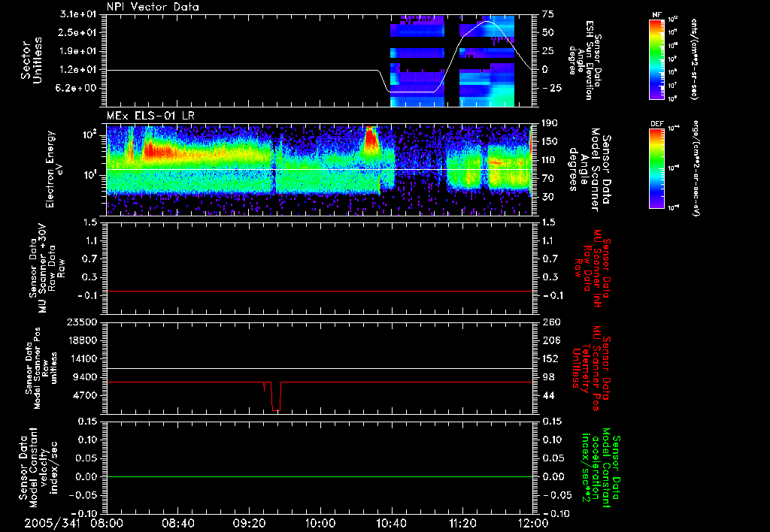Click the flat green velocity trace line
This screenshot has width=770, height=532.
[320, 476]
